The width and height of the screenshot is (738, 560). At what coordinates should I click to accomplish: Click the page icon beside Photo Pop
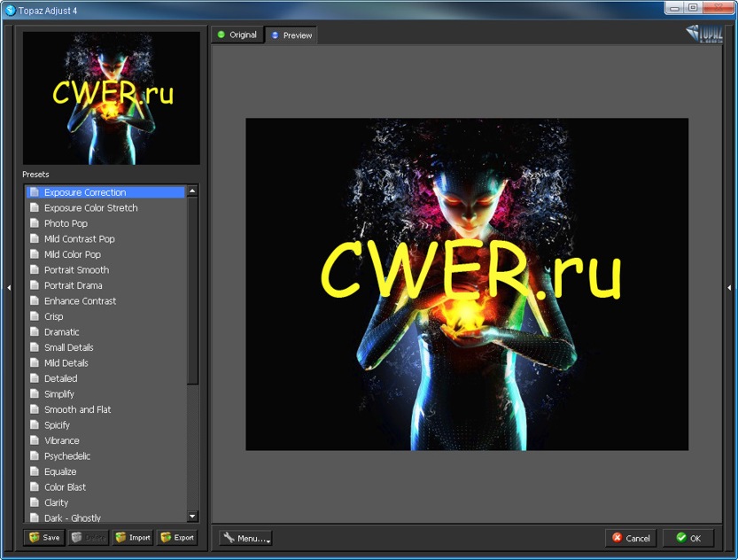click(x=35, y=223)
